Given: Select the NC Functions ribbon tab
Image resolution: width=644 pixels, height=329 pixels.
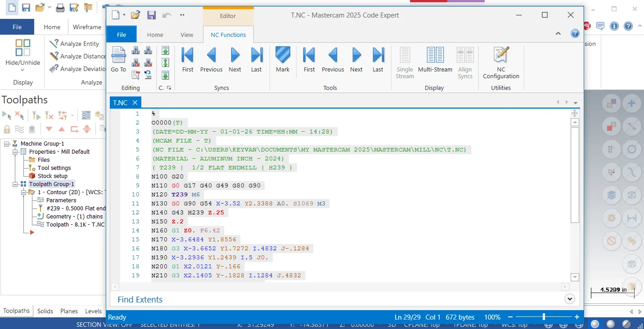Looking at the screenshot, I should click(228, 35).
